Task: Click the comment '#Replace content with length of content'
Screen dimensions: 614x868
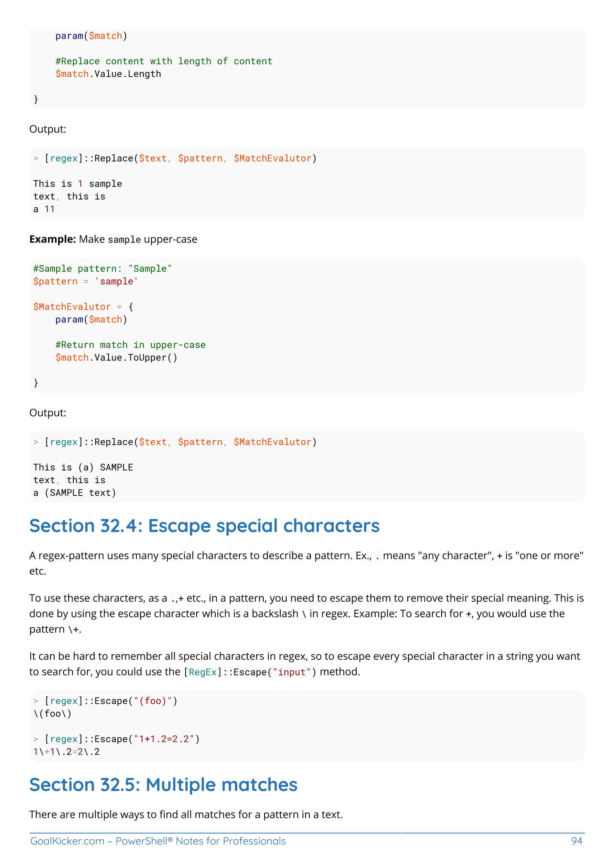Action: pyautogui.click(x=164, y=61)
